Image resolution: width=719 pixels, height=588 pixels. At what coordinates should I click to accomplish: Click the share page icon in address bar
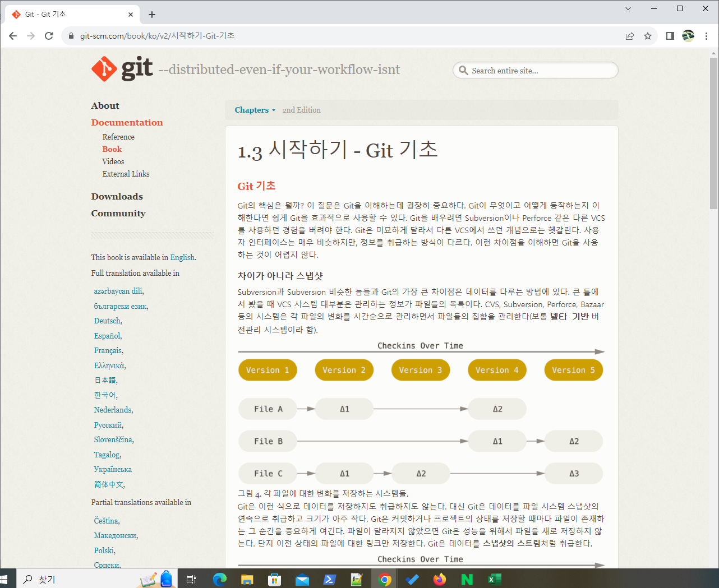(x=630, y=36)
